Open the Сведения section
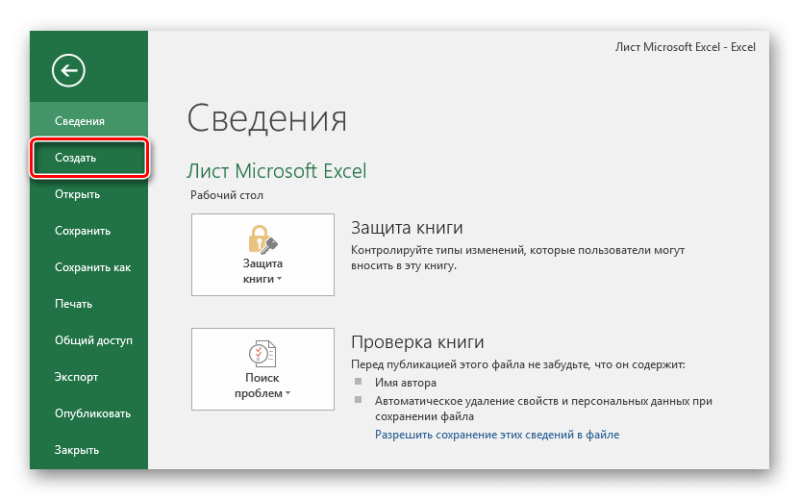 click(x=89, y=121)
